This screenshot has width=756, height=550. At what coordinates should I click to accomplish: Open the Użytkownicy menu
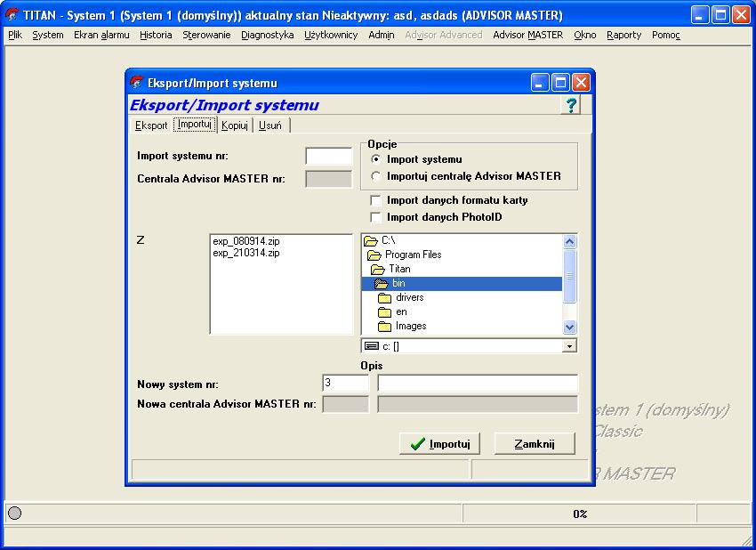[x=331, y=35]
